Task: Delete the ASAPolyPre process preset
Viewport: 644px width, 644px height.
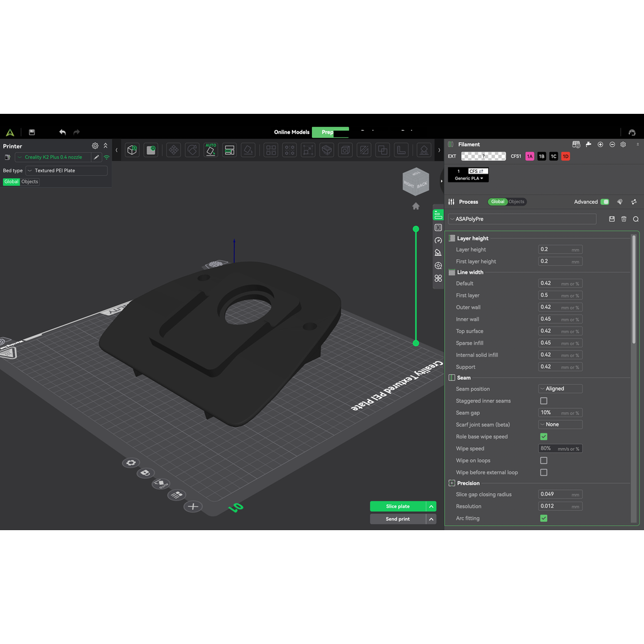Action: [623, 219]
